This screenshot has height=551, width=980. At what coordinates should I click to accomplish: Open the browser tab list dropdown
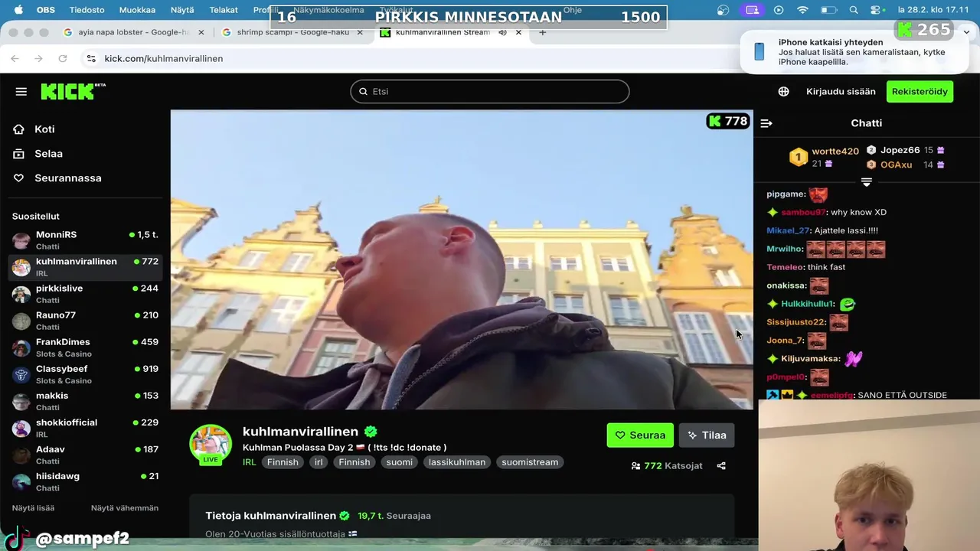(966, 32)
